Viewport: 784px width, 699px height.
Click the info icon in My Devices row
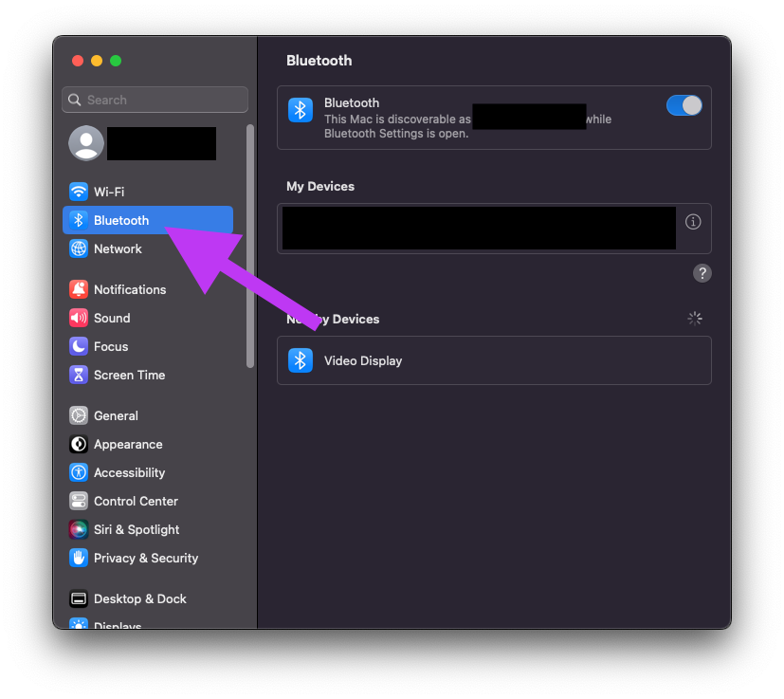[693, 222]
